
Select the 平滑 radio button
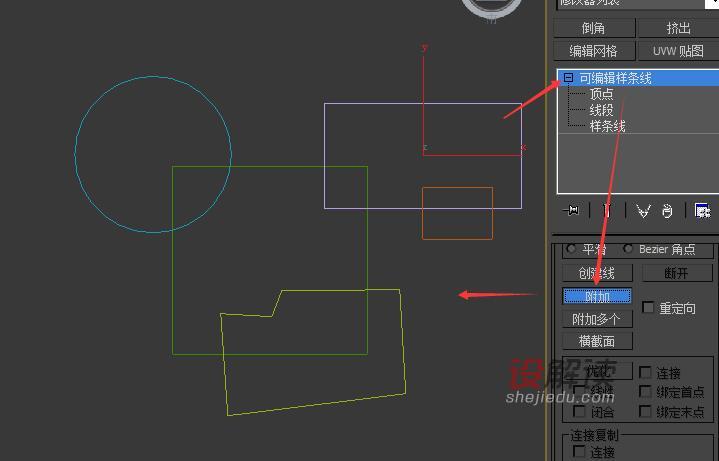pos(571,249)
